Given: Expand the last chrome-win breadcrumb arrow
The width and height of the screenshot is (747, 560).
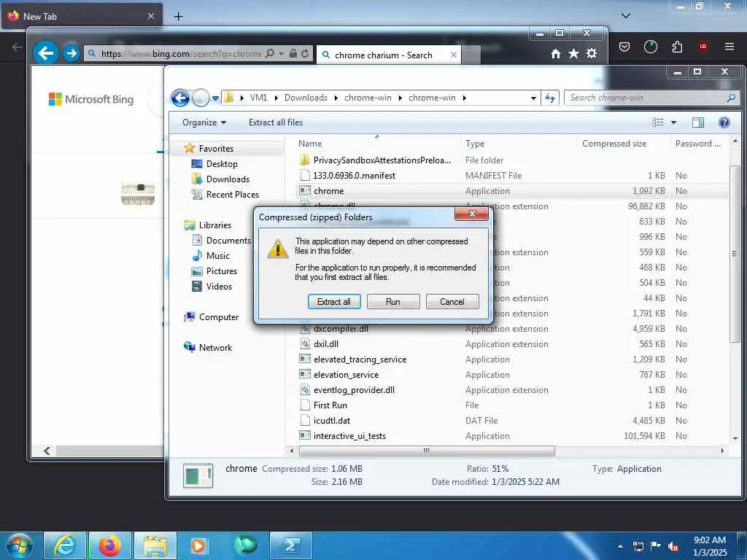Looking at the screenshot, I should pos(465,98).
